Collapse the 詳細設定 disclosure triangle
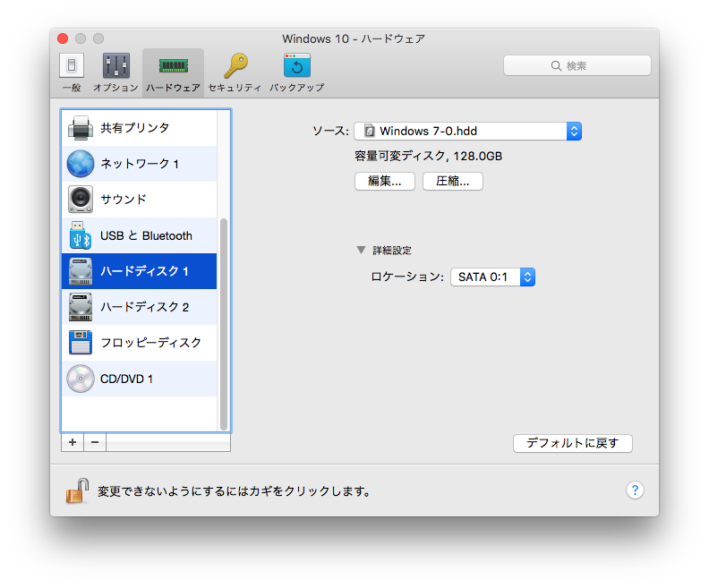Screen dimensions: 709x588 (361, 250)
